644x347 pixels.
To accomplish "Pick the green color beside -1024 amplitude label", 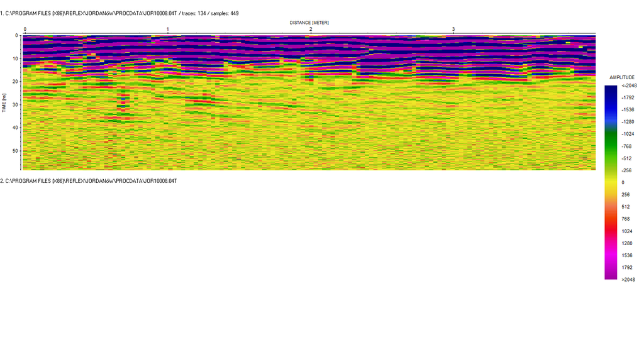I will pyautogui.click(x=611, y=134).
